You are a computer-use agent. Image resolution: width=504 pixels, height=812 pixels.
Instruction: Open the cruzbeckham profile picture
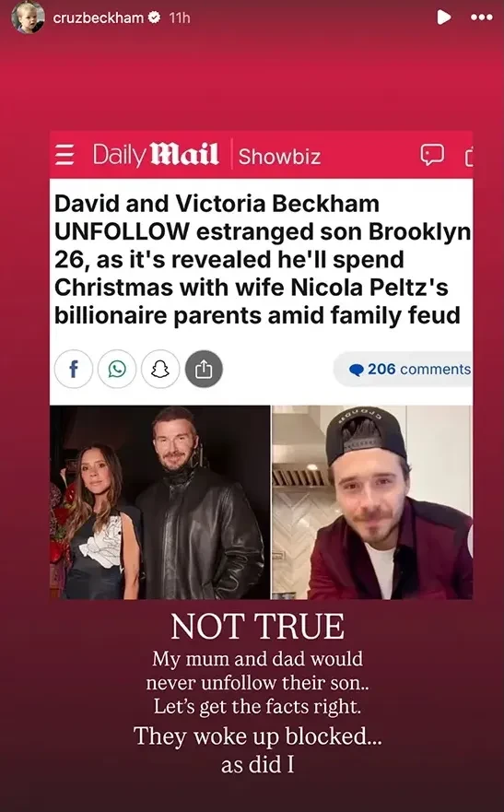pos(28,18)
